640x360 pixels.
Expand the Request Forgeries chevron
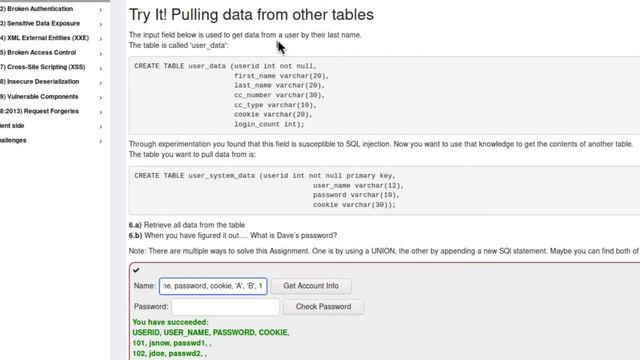click(100, 112)
